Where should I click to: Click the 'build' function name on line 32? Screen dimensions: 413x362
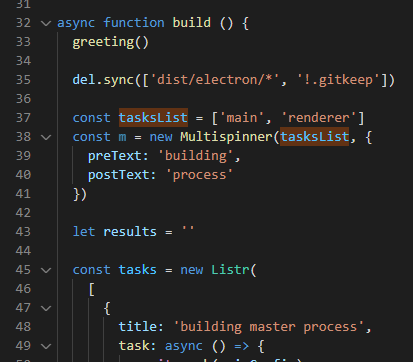[x=192, y=23]
